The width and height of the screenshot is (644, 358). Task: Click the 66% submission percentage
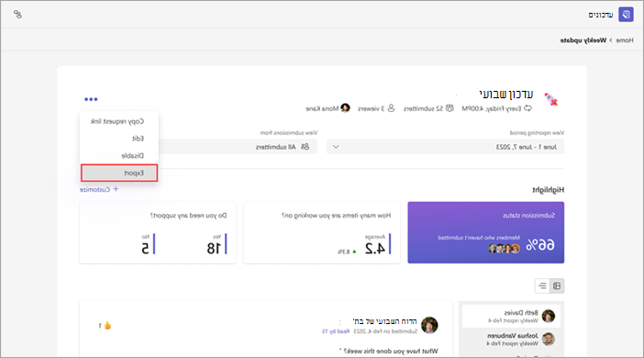pos(540,245)
